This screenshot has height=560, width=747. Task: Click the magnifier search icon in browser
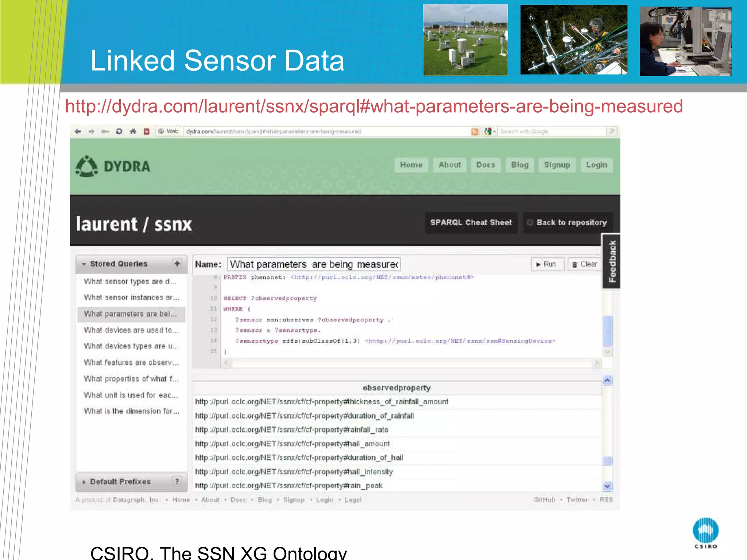[612, 131]
